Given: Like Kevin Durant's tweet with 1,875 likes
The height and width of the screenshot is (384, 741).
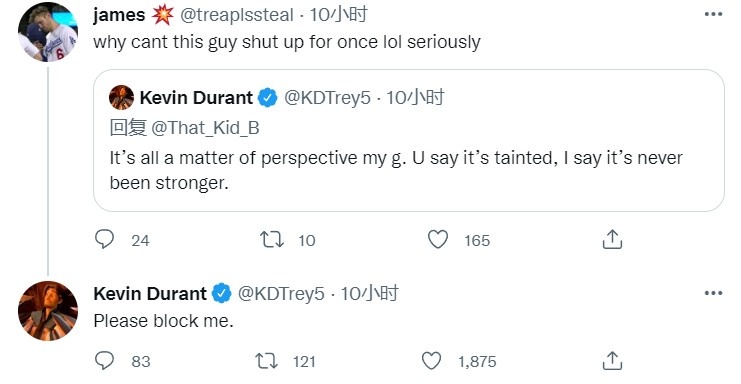Looking at the screenshot, I should click(431, 361).
